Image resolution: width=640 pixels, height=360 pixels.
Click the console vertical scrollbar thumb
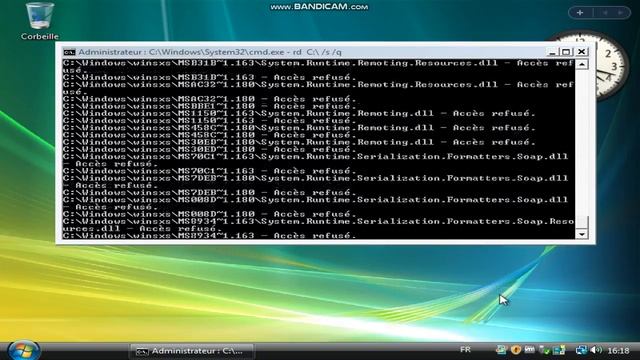click(582, 222)
